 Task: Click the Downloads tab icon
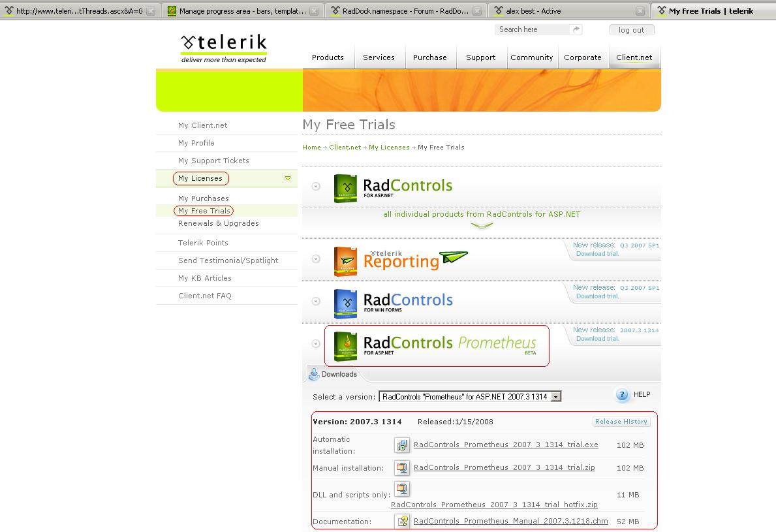pos(314,374)
